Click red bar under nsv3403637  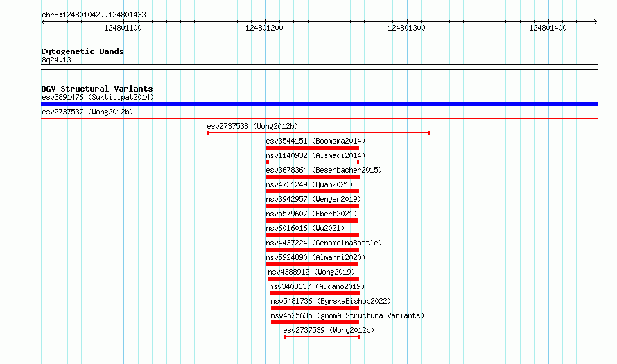click(x=315, y=293)
